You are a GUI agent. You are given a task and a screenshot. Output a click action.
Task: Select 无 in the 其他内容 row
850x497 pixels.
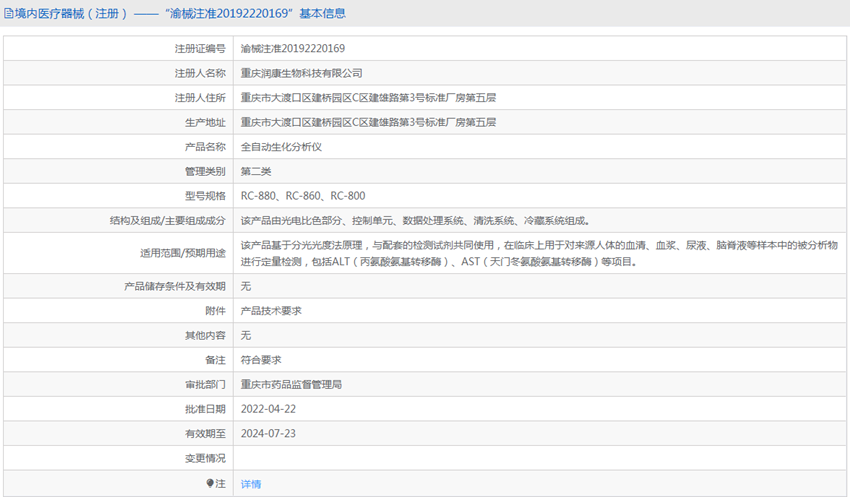point(246,335)
